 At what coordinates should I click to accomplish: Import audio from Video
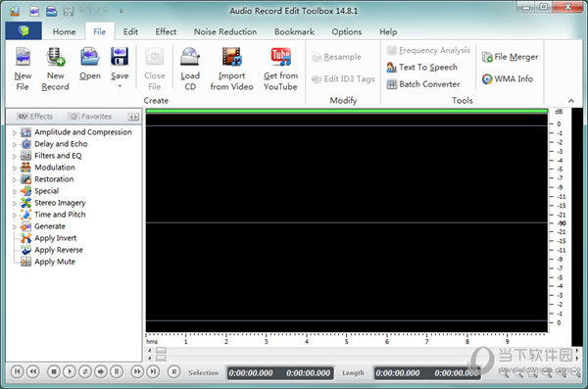(x=231, y=69)
